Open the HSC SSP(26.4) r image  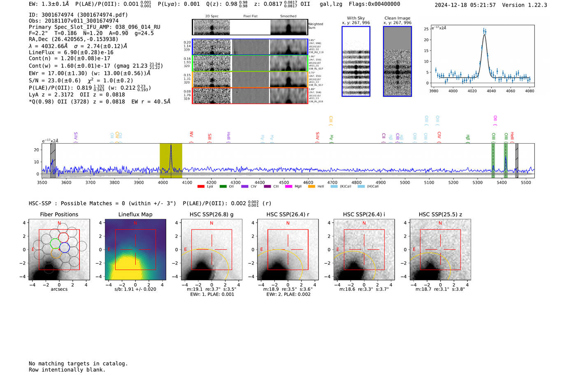coord(288,250)
